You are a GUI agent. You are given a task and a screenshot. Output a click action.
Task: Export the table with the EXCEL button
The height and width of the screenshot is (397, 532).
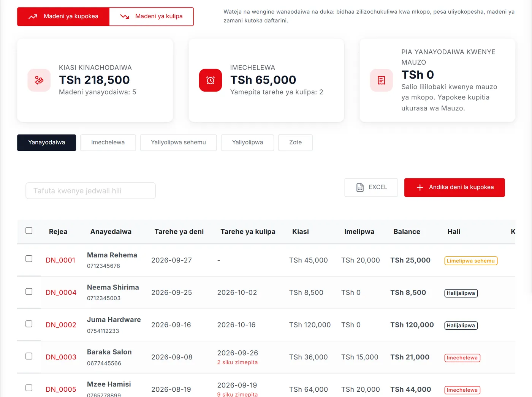click(x=371, y=187)
